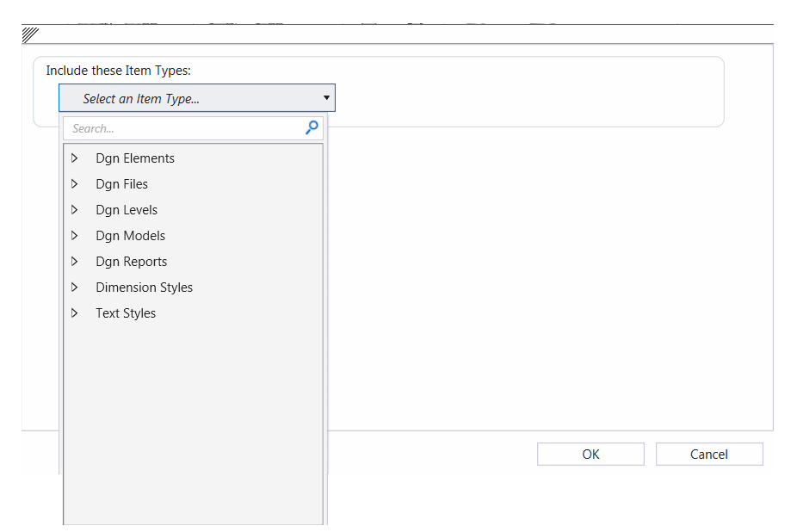Select the Text Styles item
Viewport: 791px width, 532px height.
(x=126, y=313)
